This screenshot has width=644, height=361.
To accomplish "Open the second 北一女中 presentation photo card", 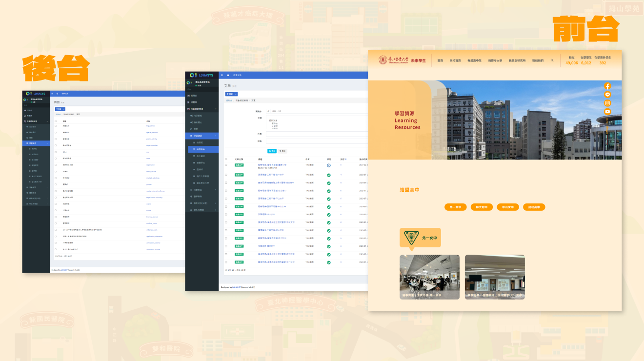I will (495, 277).
